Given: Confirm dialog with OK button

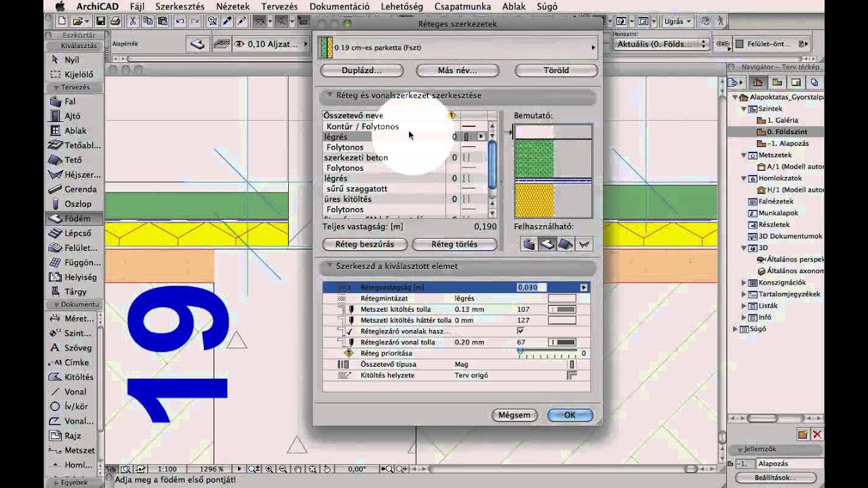Looking at the screenshot, I should (x=570, y=415).
